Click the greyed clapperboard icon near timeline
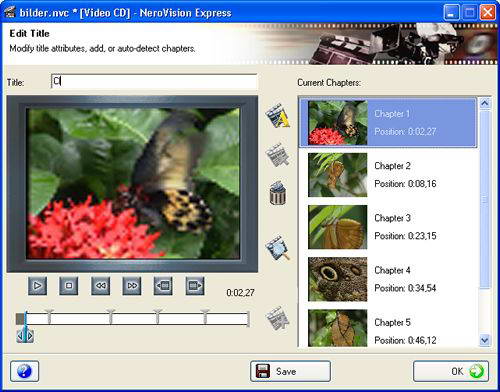Screen dimensions: 500x392 [x=278, y=318]
